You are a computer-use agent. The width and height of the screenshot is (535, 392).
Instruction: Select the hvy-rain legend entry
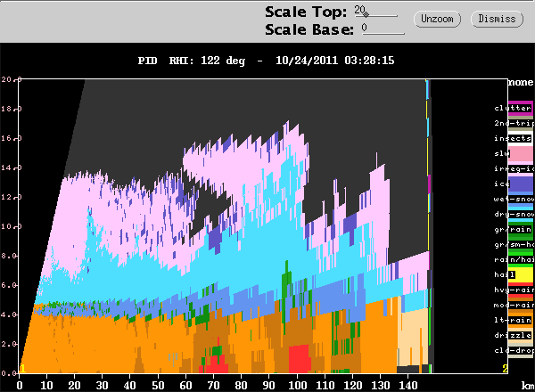(513, 290)
